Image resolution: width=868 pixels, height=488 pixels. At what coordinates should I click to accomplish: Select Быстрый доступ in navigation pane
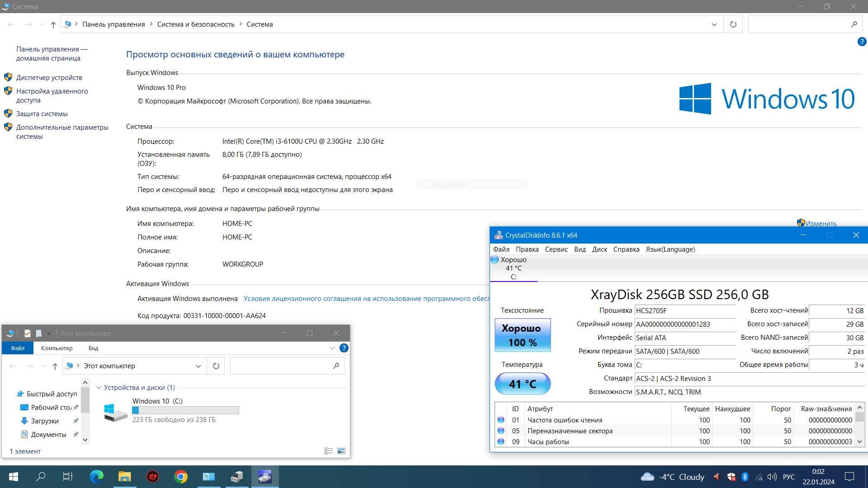(52, 394)
